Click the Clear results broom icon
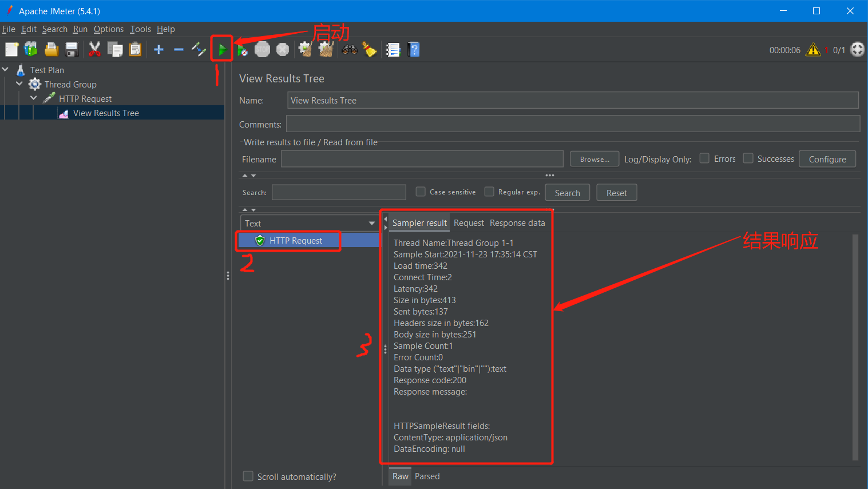Viewport: 868px width, 489px height. click(306, 50)
